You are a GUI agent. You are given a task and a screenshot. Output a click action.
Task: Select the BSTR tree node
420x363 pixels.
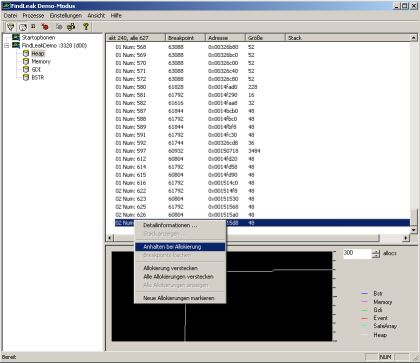coord(38,78)
